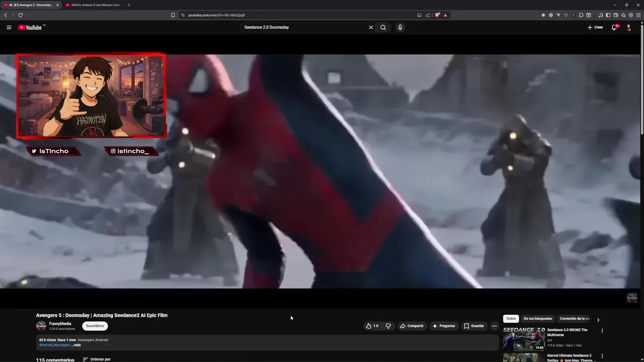Viewport: 644px width, 362px height.
Task: Reload the page with the refresh icon
Action: pyautogui.click(x=21, y=15)
